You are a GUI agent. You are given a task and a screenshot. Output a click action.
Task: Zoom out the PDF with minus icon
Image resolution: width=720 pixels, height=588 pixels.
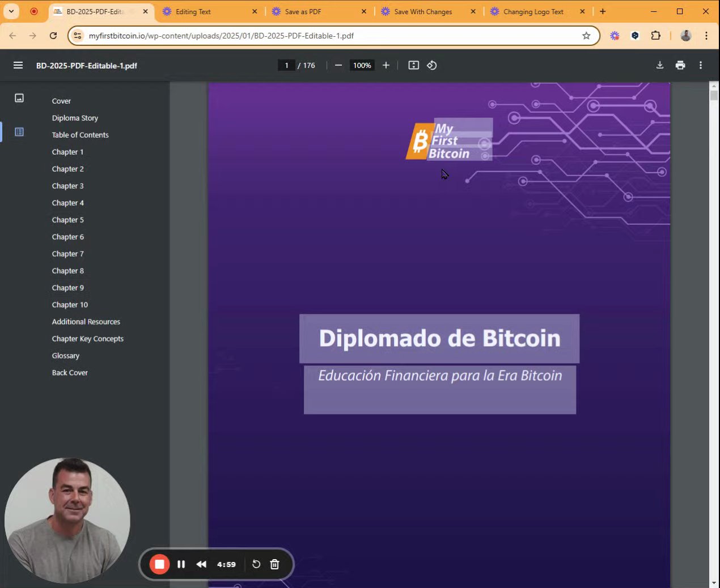pos(338,65)
